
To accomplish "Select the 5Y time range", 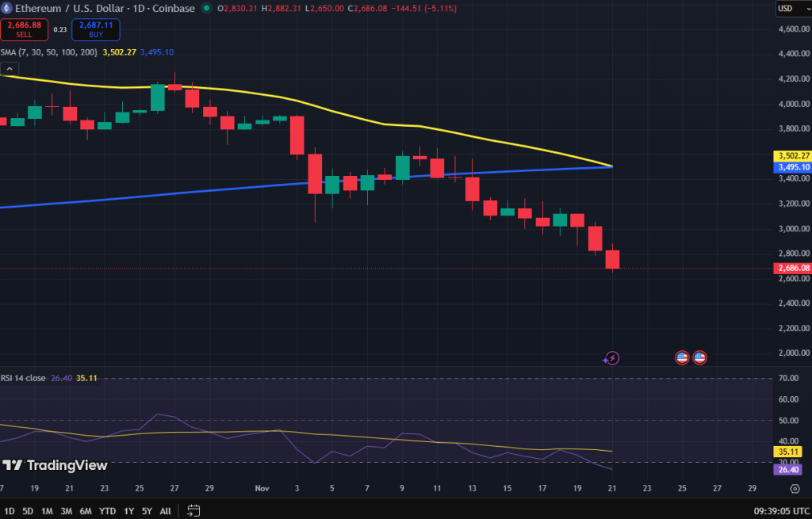I will coord(147,511).
